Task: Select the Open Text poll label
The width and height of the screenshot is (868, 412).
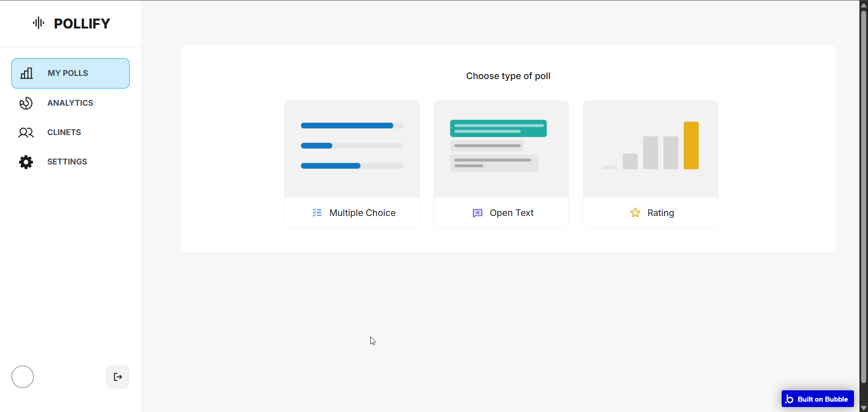Action: 511,213
